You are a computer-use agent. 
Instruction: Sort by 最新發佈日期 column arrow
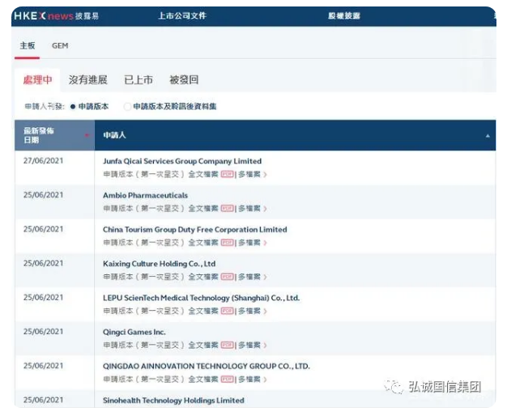click(x=87, y=135)
